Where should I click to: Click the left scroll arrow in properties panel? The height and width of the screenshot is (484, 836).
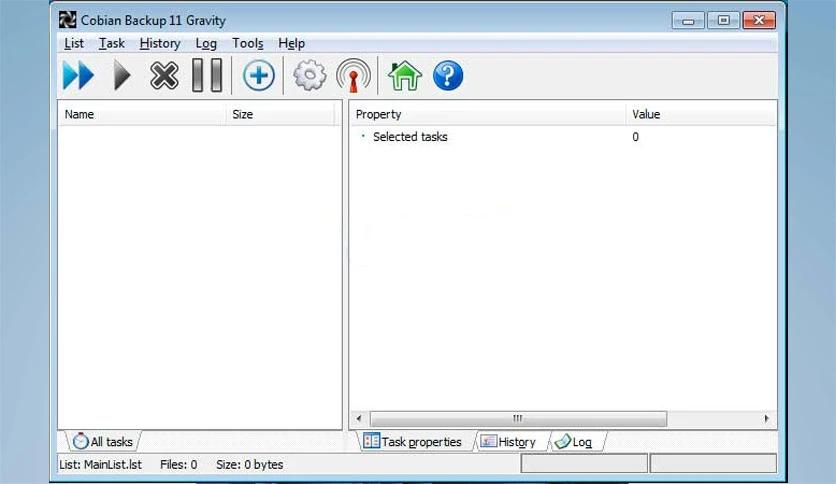[x=359, y=418]
